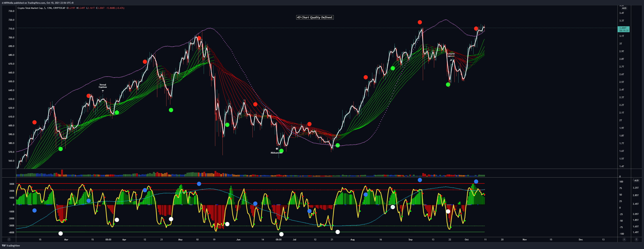Click the Vernal Equinox label on the chart
Viewport: 644px width, 249px height.
[x=103, y=86]
